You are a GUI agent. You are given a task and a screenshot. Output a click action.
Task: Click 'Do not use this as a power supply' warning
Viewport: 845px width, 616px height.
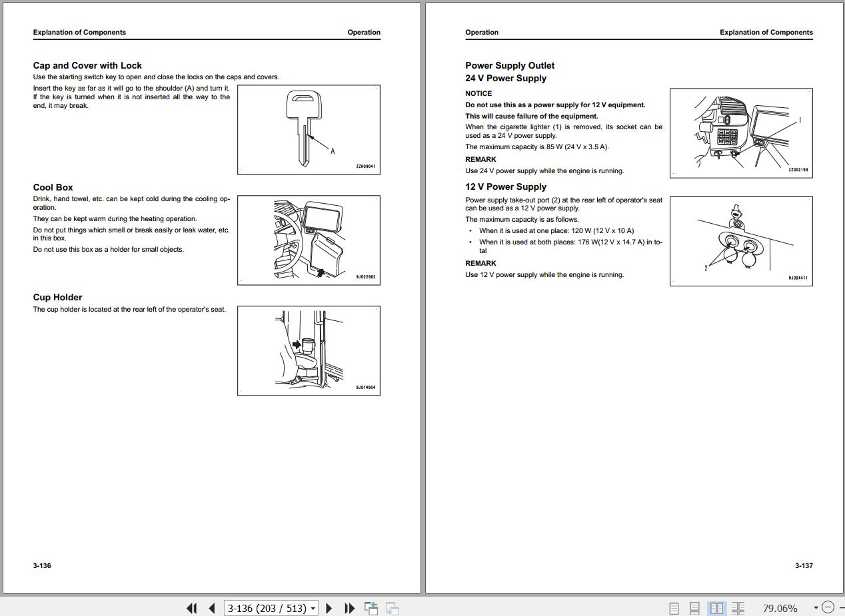click(555, 105)
